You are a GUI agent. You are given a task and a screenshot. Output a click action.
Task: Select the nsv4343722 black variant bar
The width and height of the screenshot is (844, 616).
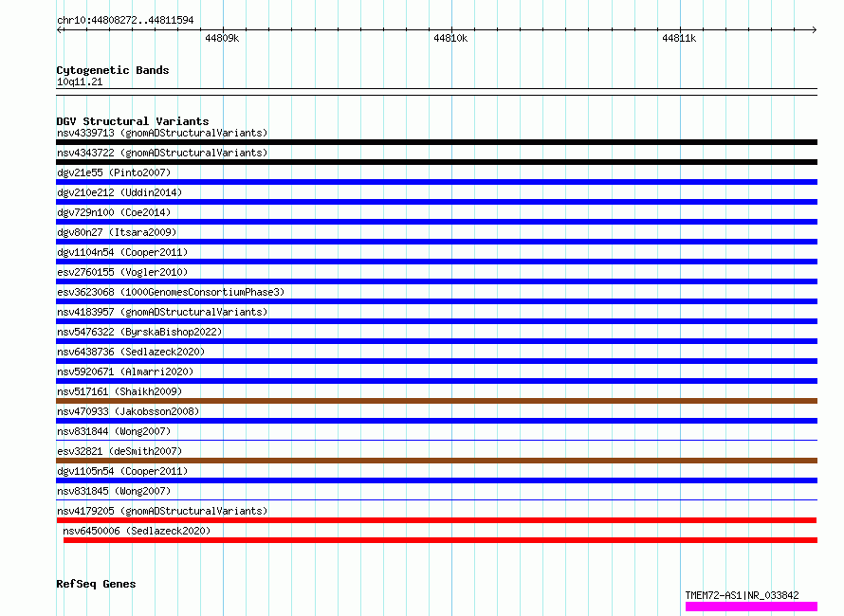click(436, 162)
